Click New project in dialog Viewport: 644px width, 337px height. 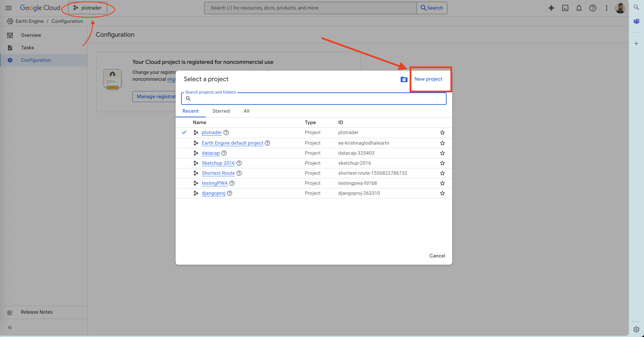tap(428, 79)
